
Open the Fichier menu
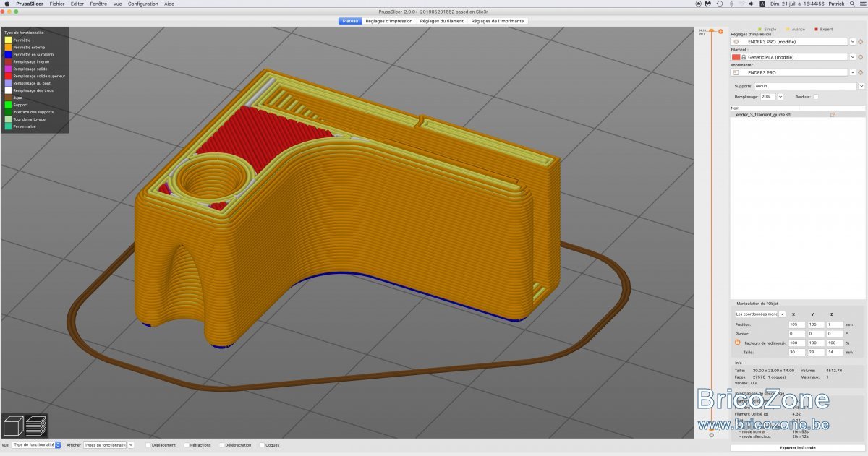57,4
